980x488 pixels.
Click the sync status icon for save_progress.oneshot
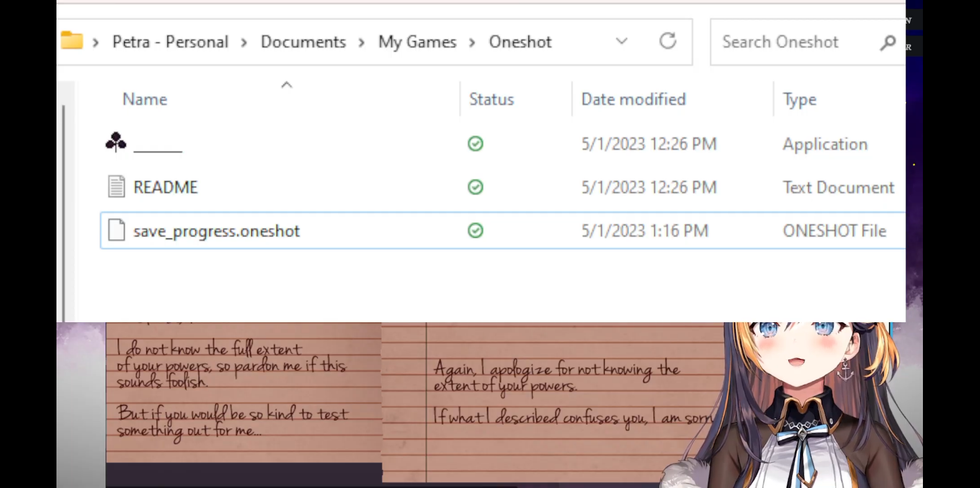476,230
